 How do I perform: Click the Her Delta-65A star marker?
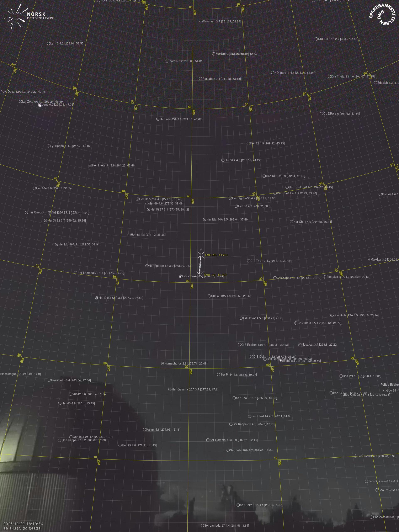[x=97, y=298]
